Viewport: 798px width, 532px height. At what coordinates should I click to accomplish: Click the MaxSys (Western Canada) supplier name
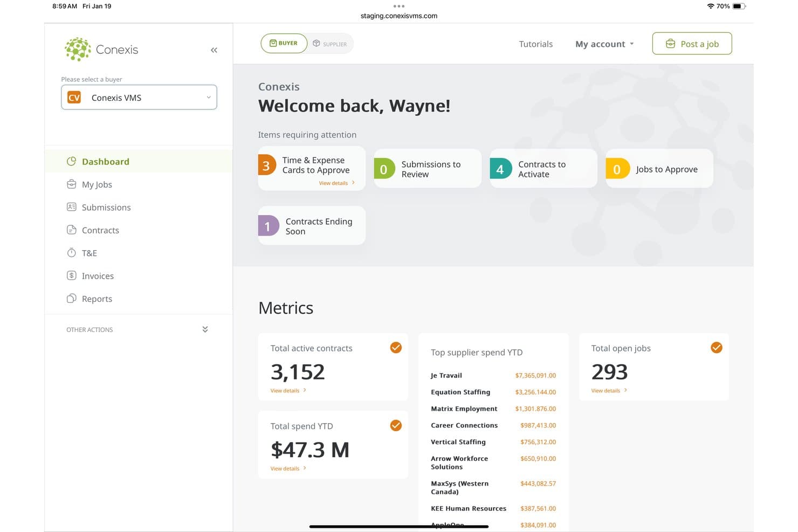click(x=460, y=488)
